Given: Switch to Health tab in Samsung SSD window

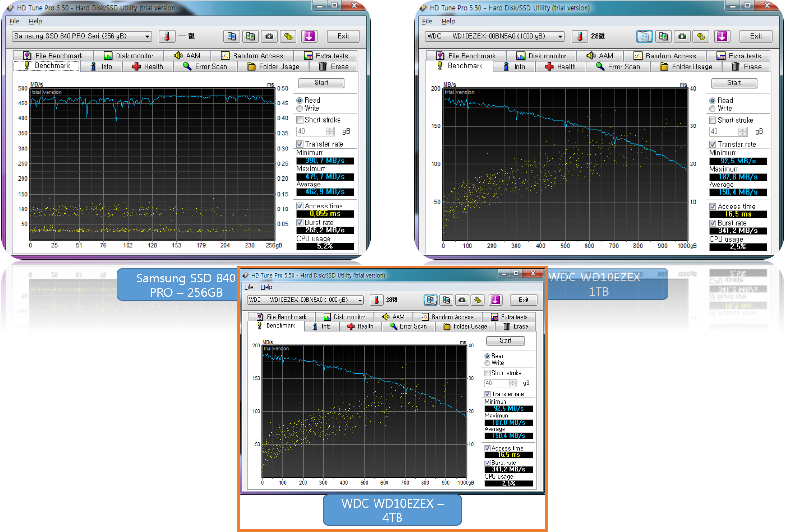Looking at the screenshot, I should (148, 67).
